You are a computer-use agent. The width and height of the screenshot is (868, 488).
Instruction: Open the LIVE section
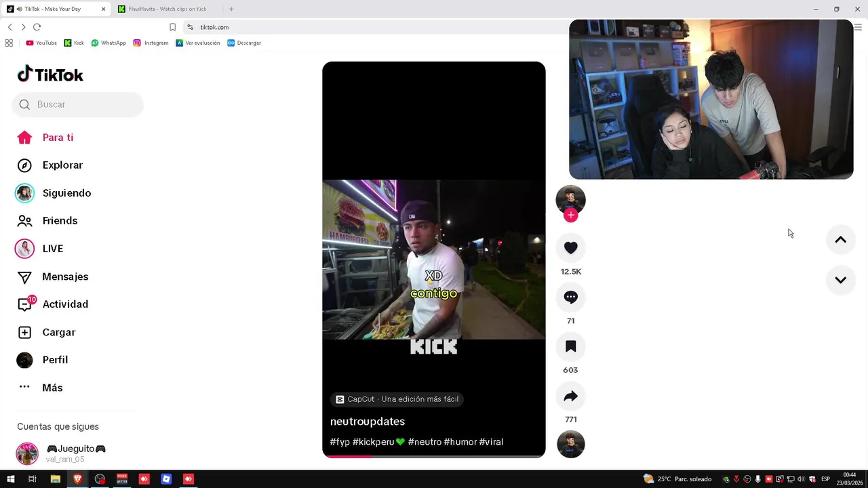pos(39,249)
